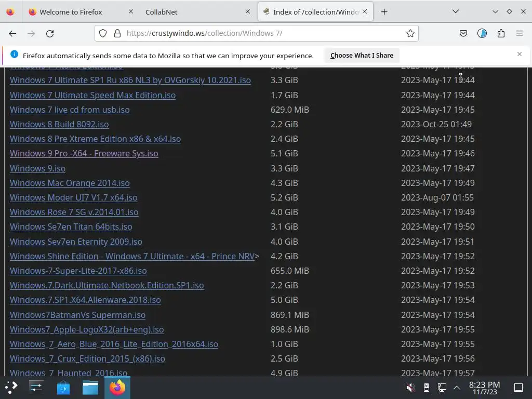Expand the list all tabs dropdown
532x399 pixels.
[x=456, y=11]
